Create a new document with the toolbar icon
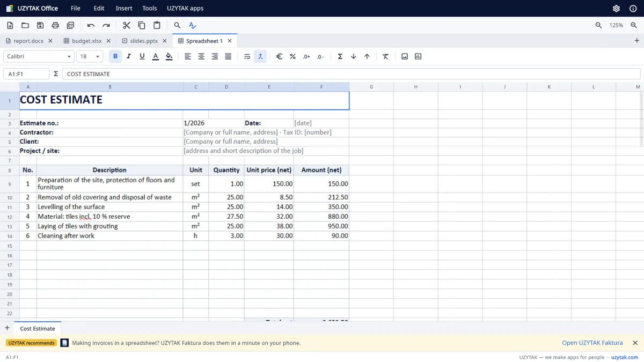 10,25
